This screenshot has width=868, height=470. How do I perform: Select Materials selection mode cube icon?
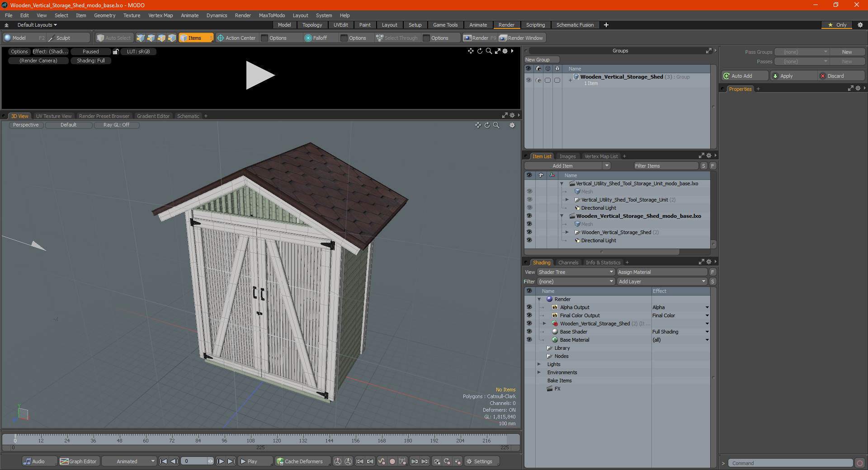click(172, 38)
